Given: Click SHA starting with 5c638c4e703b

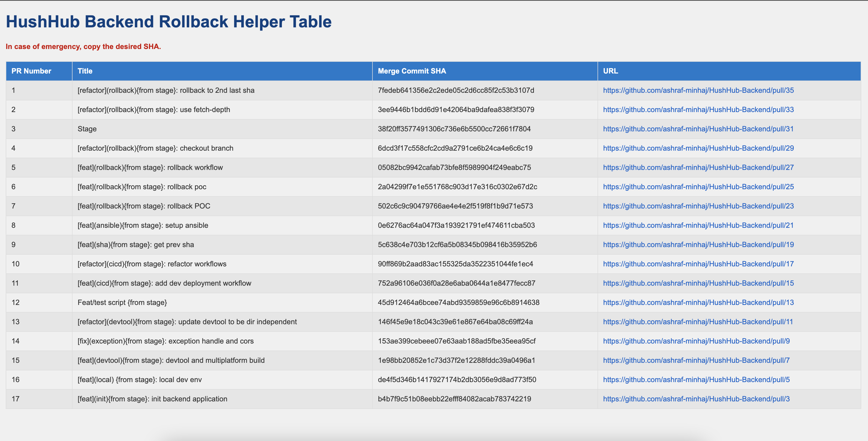Looking at the screenshot, I should click(x=457, y=245).
